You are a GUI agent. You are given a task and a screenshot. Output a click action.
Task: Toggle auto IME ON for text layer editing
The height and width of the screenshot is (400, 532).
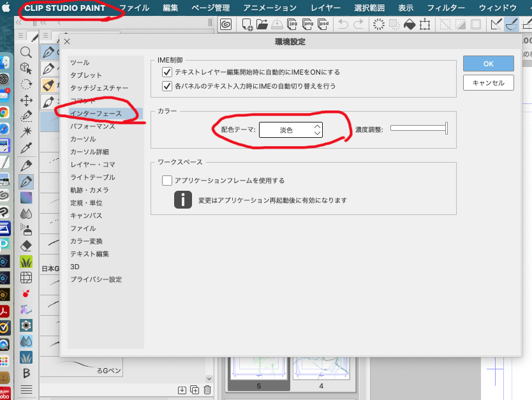[167, 72]
